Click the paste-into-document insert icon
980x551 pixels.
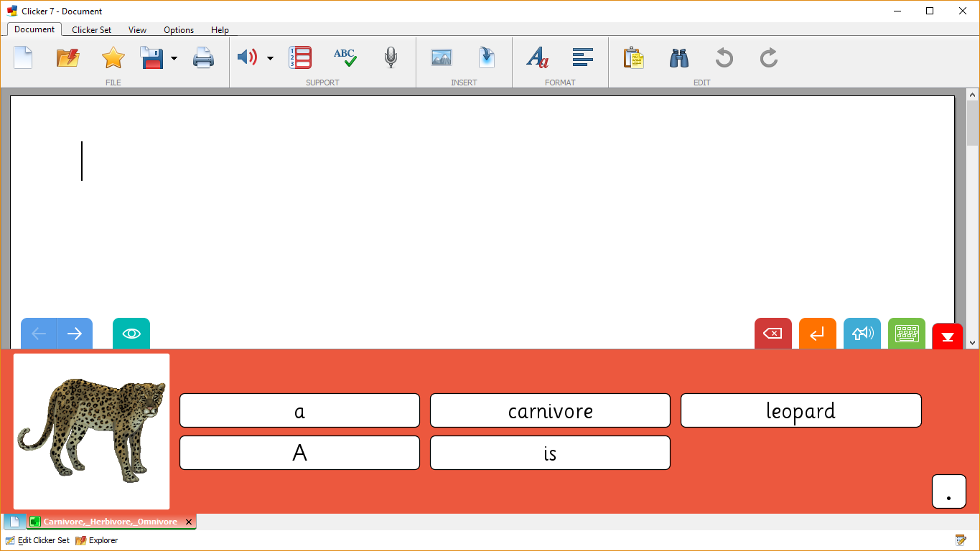pos(487,57)
